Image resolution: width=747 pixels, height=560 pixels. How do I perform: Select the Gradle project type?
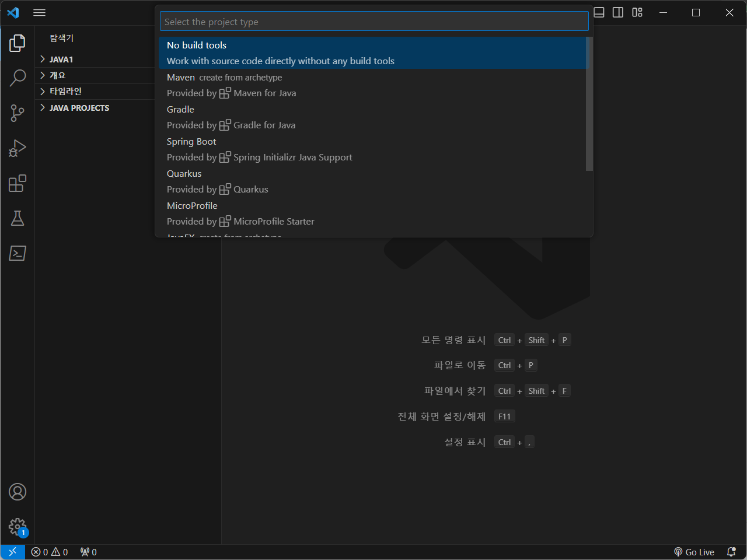[373, 117]
